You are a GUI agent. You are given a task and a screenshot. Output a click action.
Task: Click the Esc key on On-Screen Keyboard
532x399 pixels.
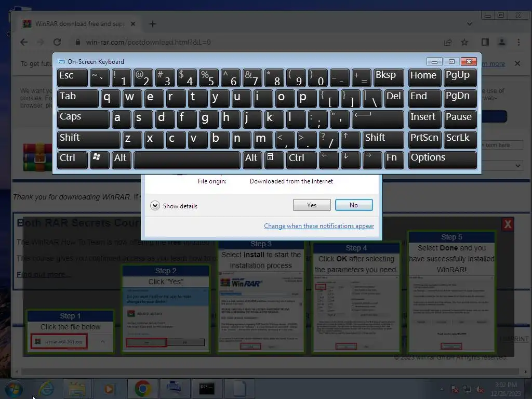click(72, 78)
